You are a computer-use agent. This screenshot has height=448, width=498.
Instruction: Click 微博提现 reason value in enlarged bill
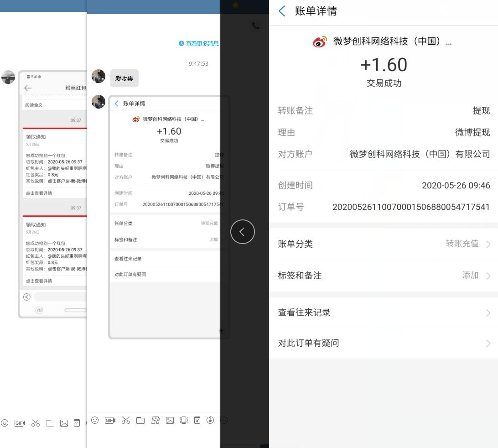[x=472, y=132]
